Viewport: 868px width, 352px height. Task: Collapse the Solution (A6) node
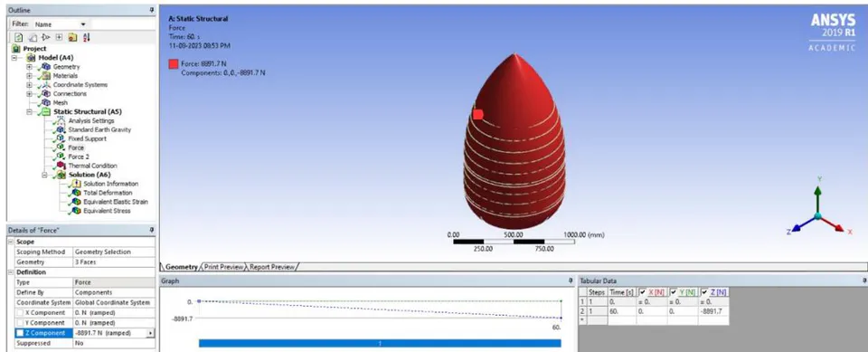coord(44,175)
